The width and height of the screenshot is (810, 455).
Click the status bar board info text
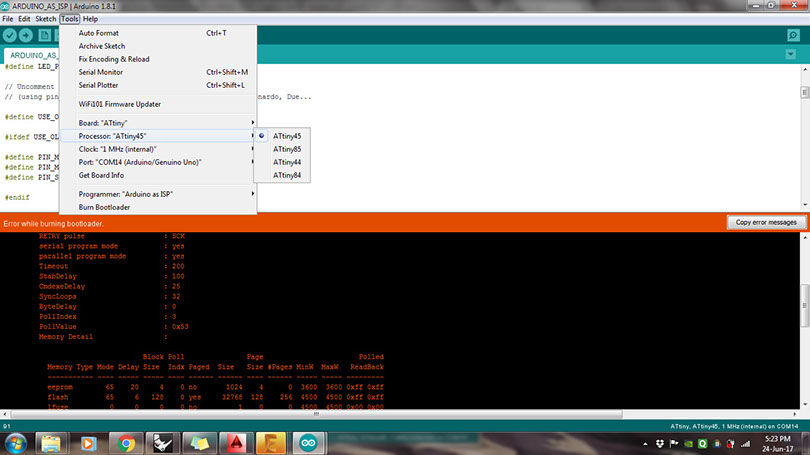click(x=734, y=427)
